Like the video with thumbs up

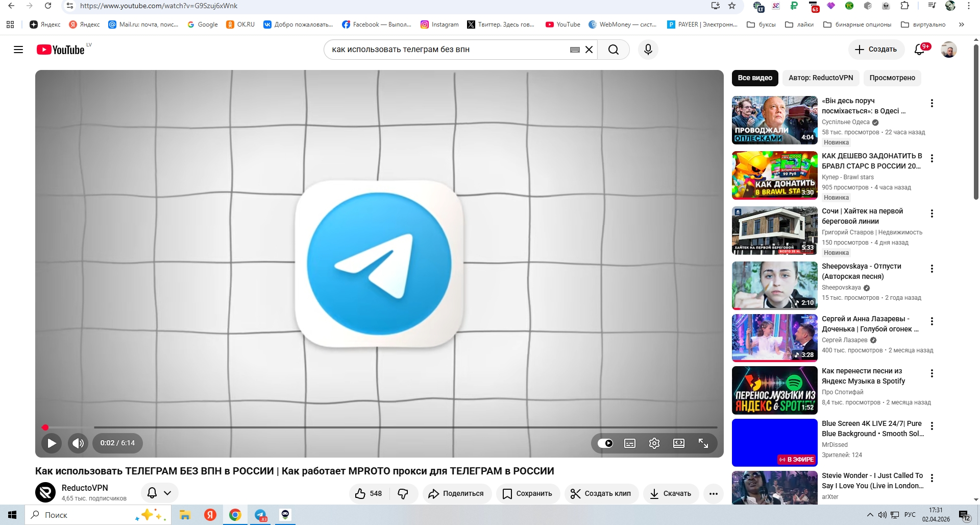(x=369, y=493)
